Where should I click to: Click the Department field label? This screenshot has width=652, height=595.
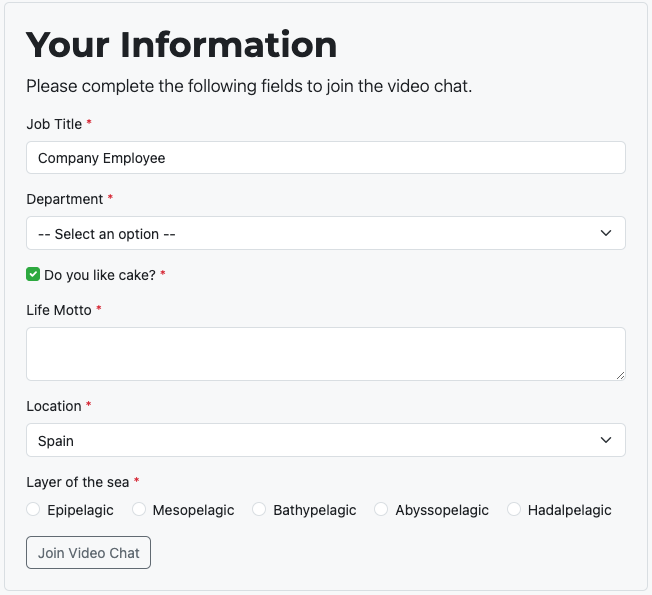(x=64, y=199)
